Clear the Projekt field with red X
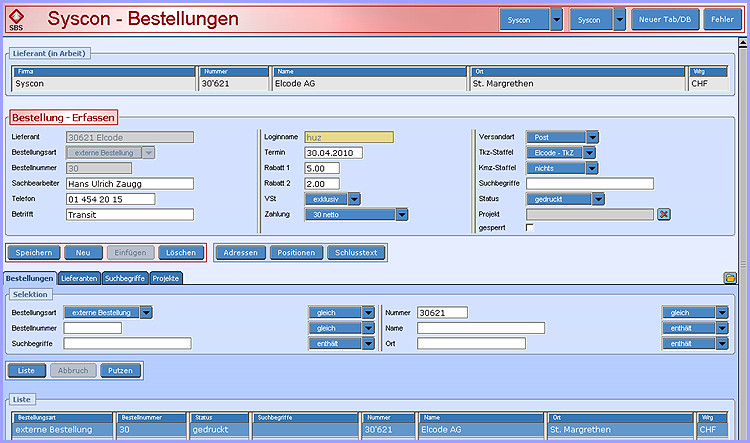 pyautogui.click(x=663, y=214)
